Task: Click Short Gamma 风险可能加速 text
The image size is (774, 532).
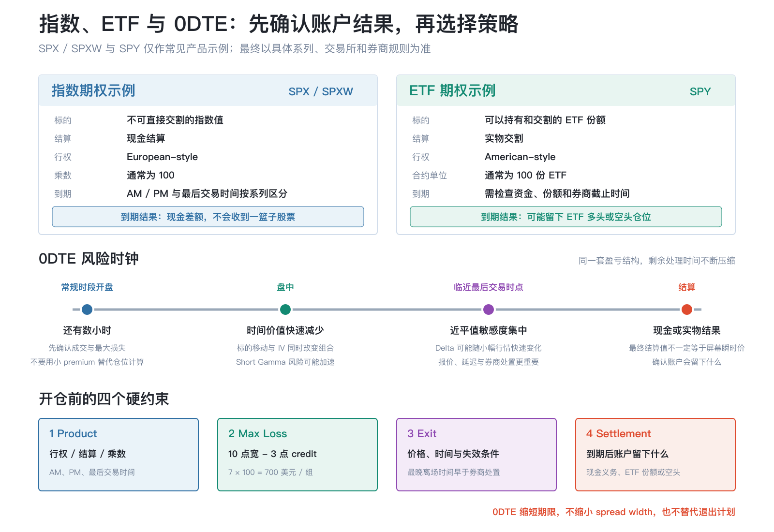Action: pyautogui.click(x=285, y=362)
